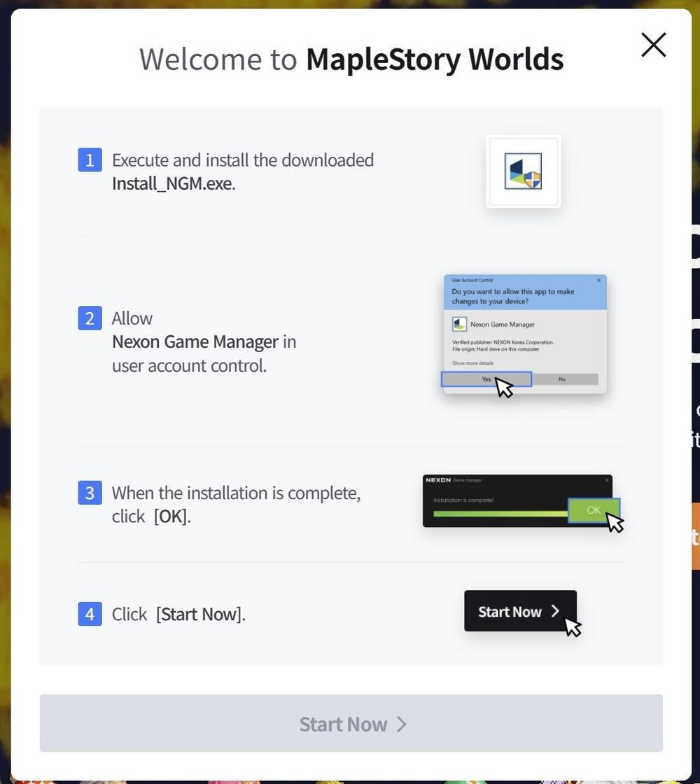Expand Show more details in the UAC dialog

pyautogui.click(x=472, y=363)
